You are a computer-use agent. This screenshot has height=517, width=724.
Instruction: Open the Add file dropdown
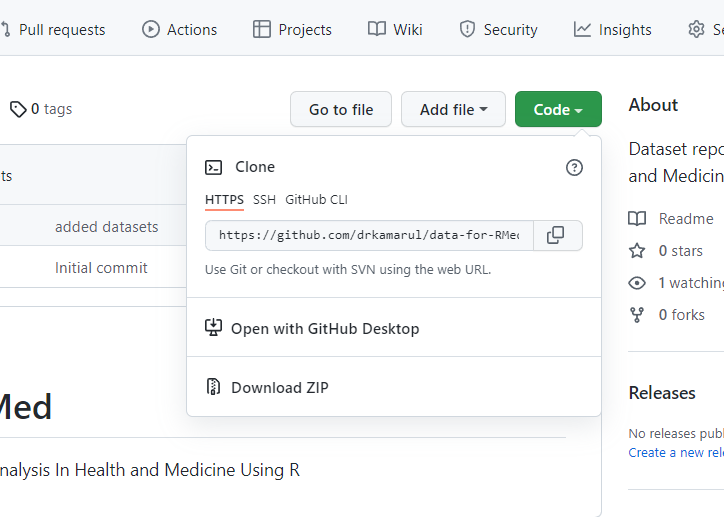(453, 109)
